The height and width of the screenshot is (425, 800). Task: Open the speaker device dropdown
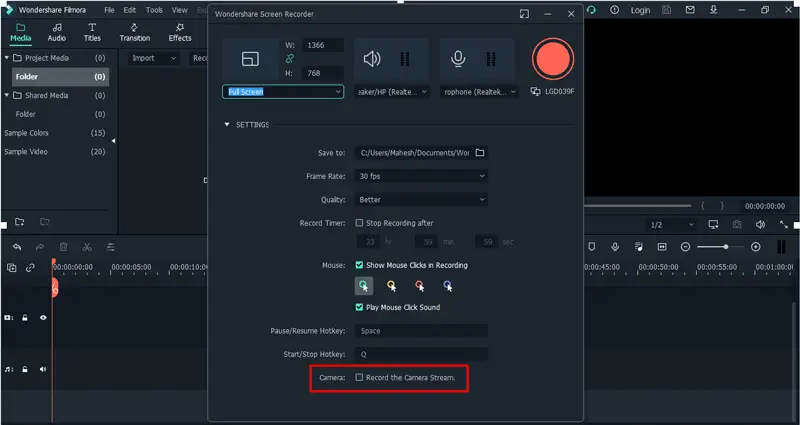(x=391, y=92)
